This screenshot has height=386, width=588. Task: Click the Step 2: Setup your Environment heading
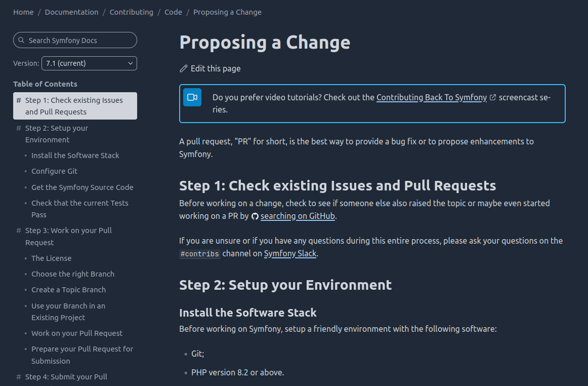point(285,285)
